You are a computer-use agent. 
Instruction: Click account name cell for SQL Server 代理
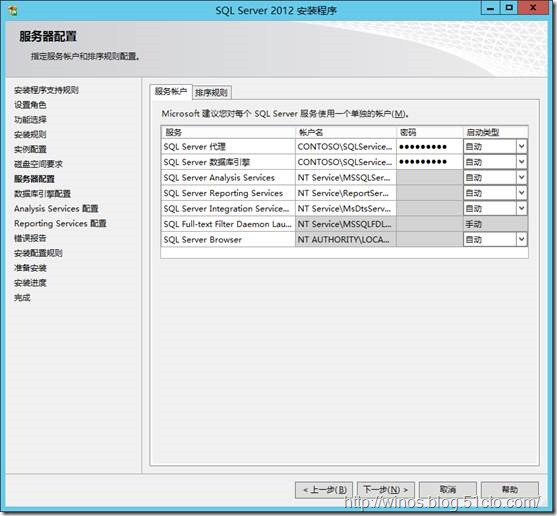pos(346,146)
